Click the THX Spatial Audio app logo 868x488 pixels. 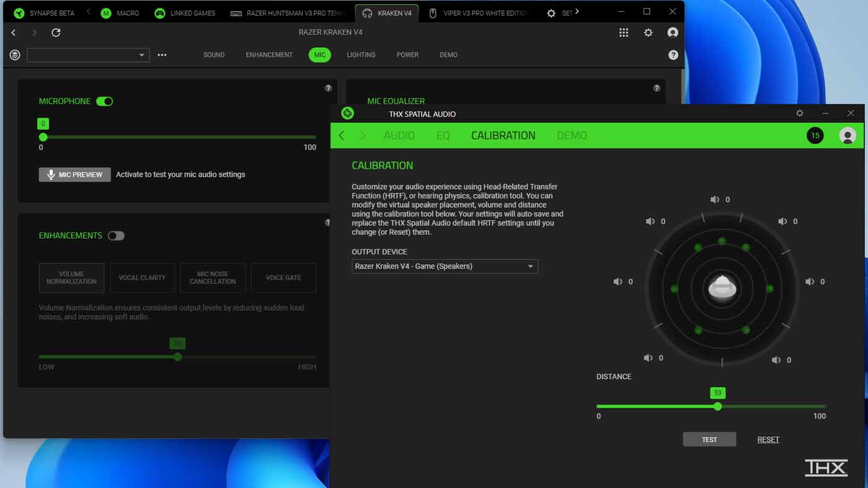click(348, 113)
